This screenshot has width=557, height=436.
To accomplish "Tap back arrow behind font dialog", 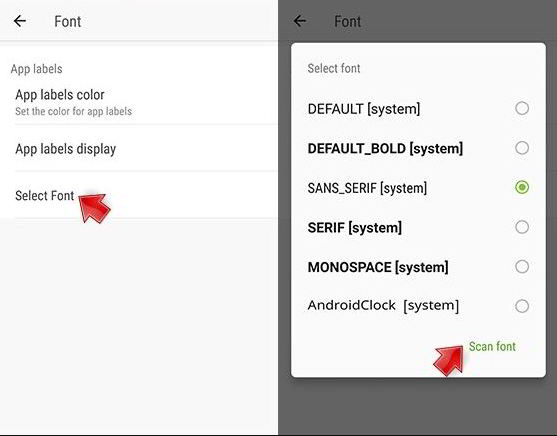I will click(x=300, y=21).
